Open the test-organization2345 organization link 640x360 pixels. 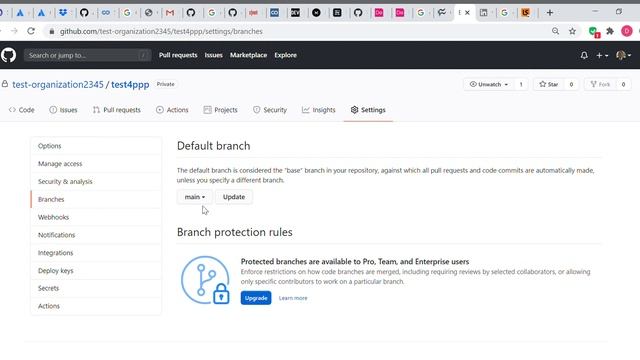pyautogui.click(x=58, y=84)
